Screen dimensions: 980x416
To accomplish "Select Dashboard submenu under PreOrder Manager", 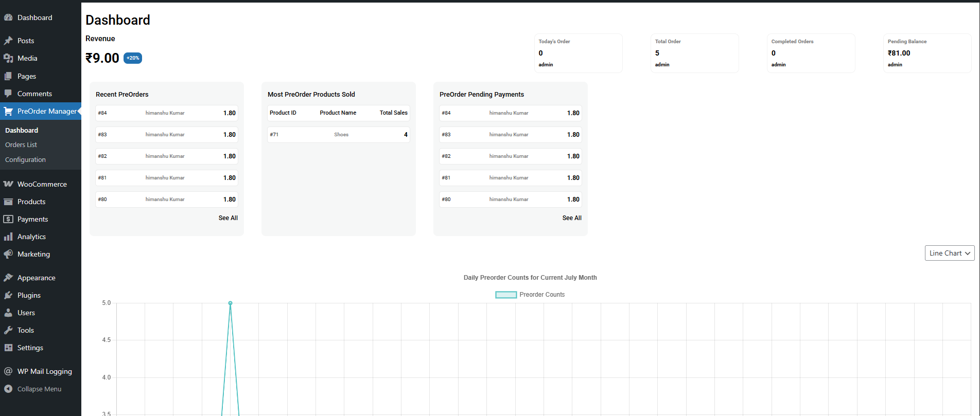I will click(x=22, y=130).
